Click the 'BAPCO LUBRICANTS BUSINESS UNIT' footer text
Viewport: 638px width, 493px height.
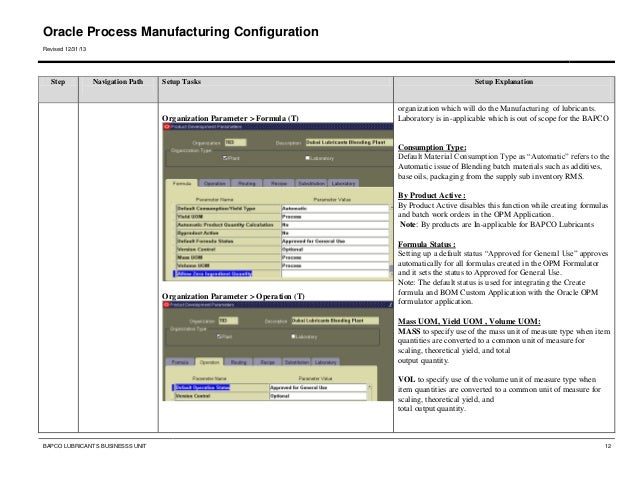pyautogui.click(x=94, y=446)
